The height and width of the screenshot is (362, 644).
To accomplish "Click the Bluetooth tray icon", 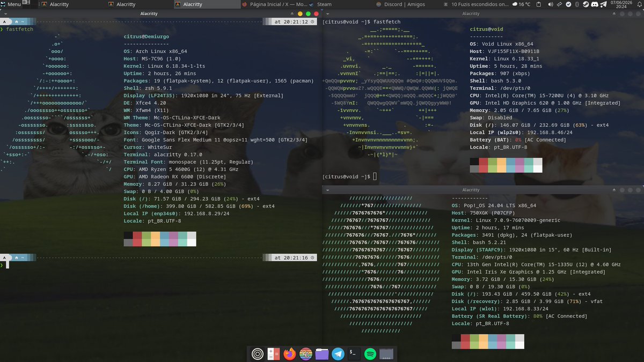I will pyautogui.click(x=577, y=4).
